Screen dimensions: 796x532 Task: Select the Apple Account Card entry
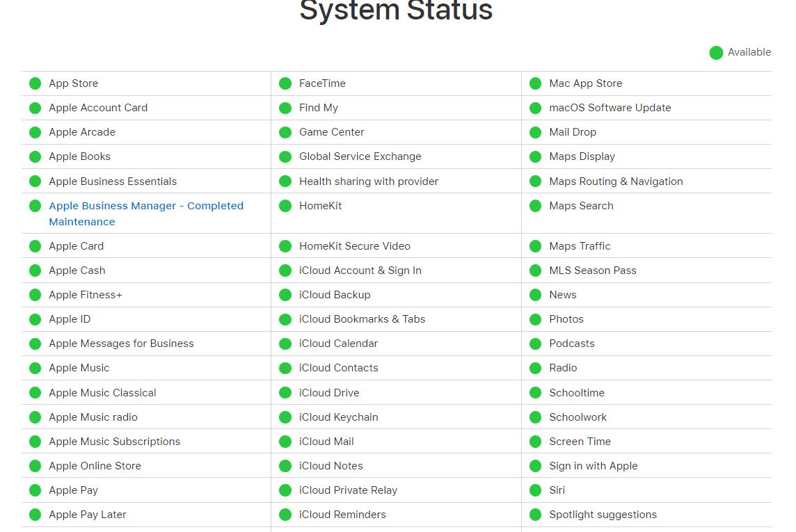[x=98, y=108]
